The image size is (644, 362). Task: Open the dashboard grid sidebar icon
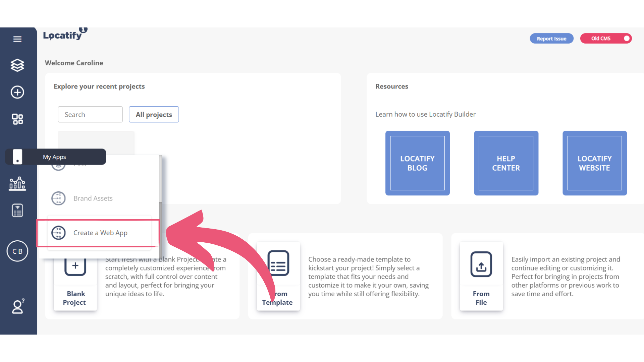17,119
